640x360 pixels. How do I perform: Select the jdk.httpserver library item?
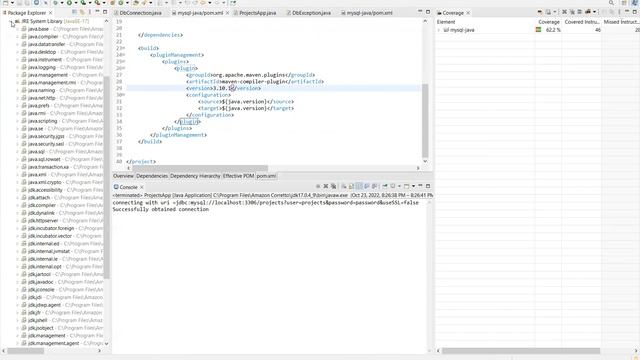click(43, 221)
